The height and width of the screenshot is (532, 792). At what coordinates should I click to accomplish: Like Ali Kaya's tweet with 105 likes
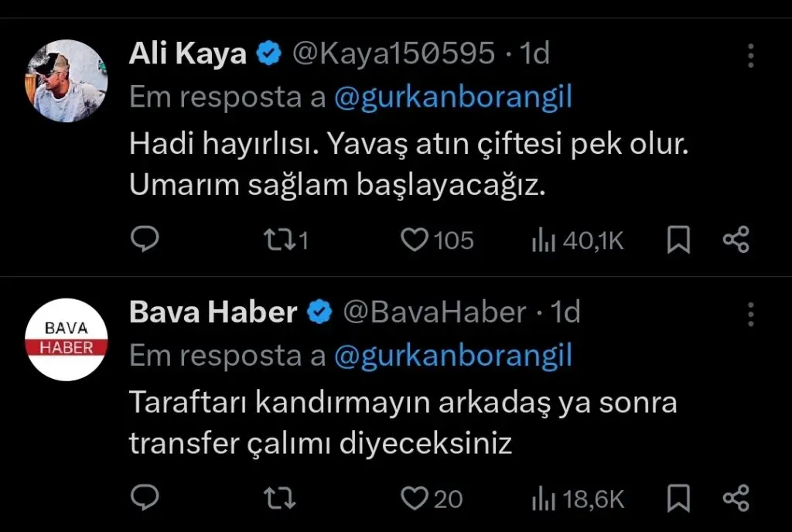(x=437, y=240)
